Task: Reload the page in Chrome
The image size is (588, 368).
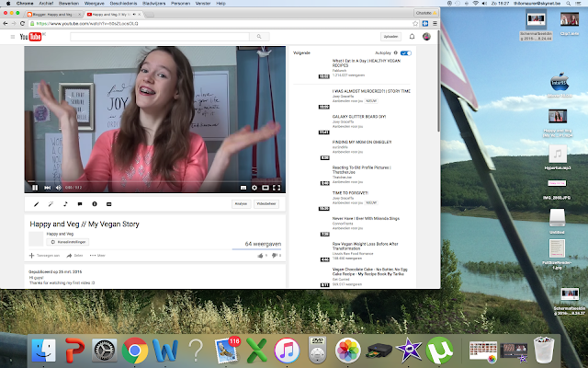Action: point(22,23)
